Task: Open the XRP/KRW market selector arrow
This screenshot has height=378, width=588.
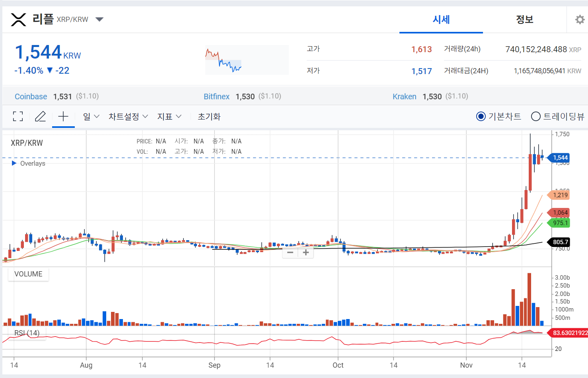Action: coord(99,20)
